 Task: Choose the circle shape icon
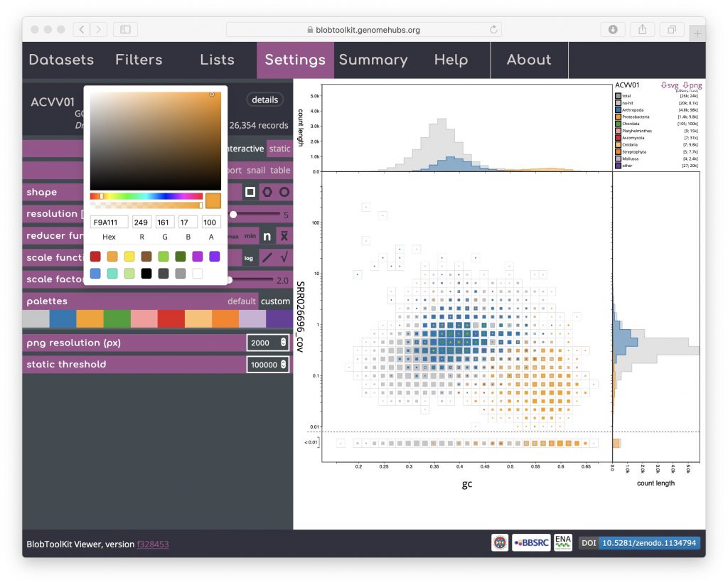pos(284,192)
